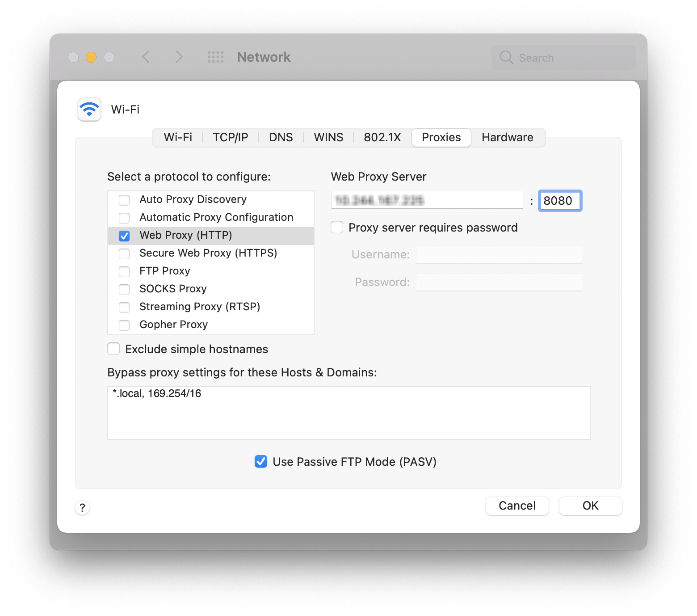The image size is (697, 616).
Task: Disable Use Passive FTP Mode checkbox
Action: (x=261, y=462)
